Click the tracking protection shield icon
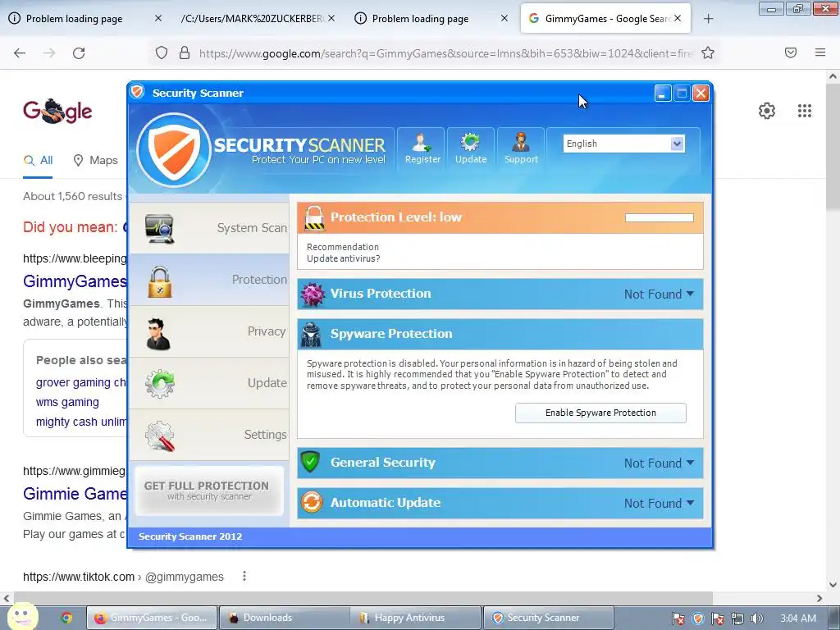840x630 pixels. [162, 53]
